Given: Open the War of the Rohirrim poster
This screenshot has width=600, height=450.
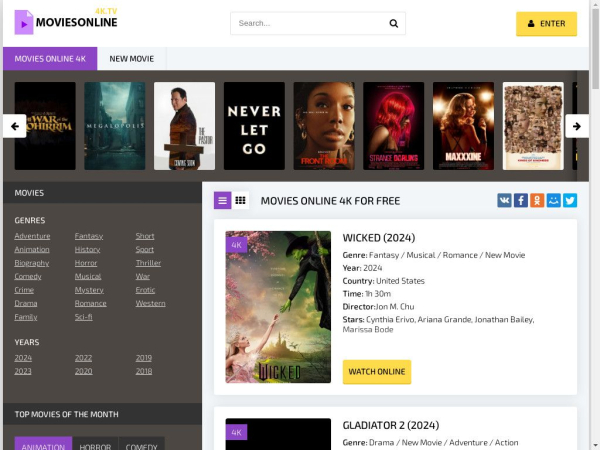Looking at the screenshot, I should (45, 126).
